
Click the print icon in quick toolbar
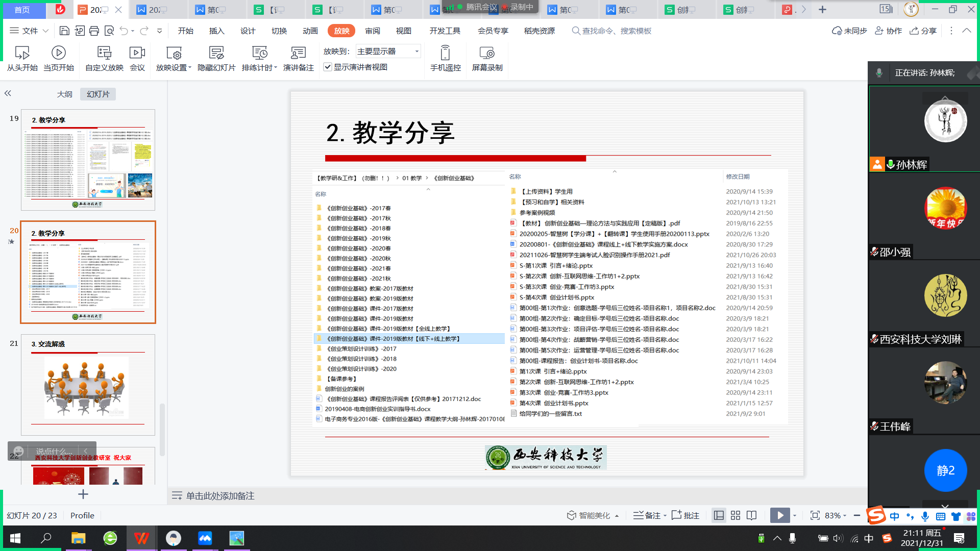tap(94, 31)
